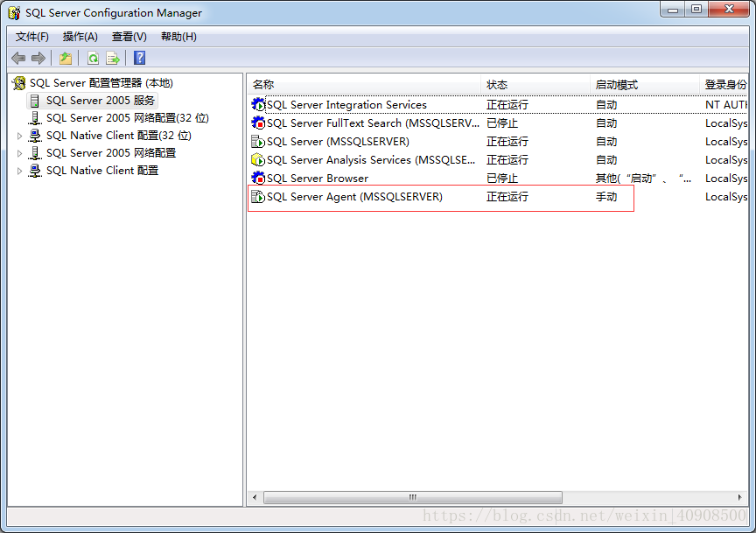
Task: Click the SQL Server 2005 服务 tree icon
Action: pos(35,101)
